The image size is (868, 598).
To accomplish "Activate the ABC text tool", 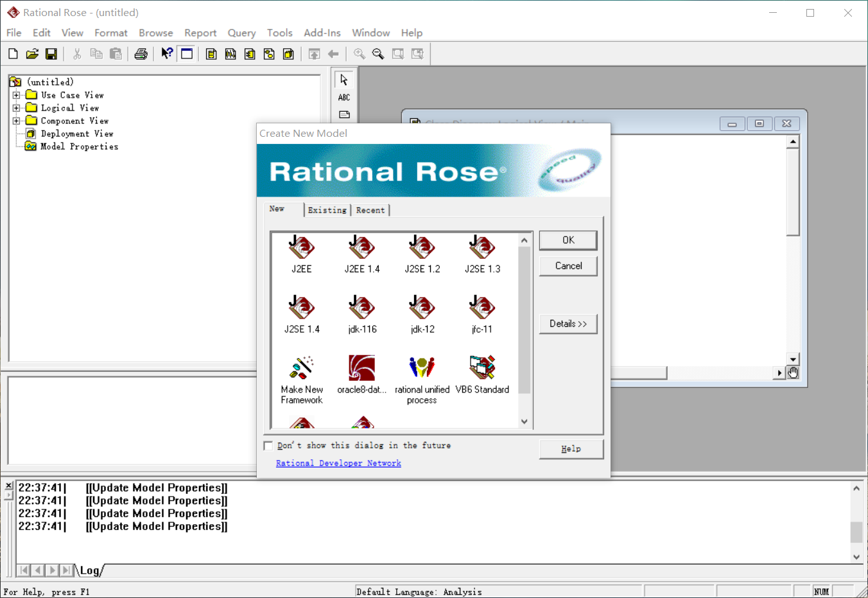I will coord(343,97).
